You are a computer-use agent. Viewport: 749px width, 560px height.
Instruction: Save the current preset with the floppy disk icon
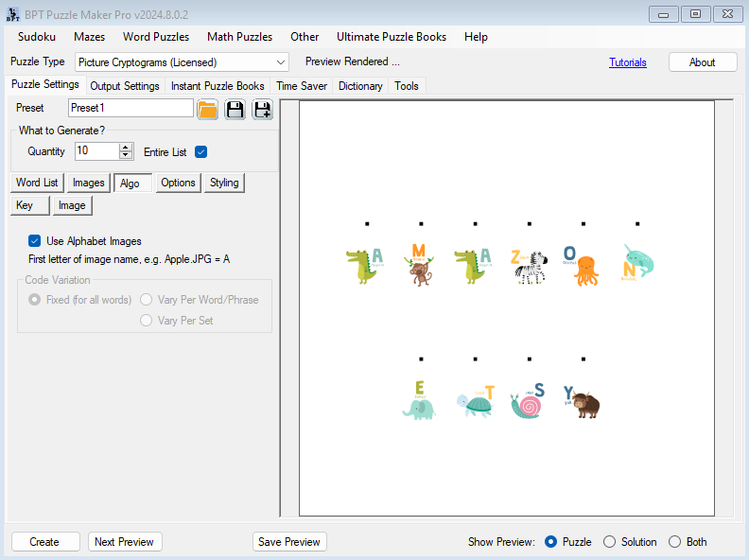(x=235, y=109)
